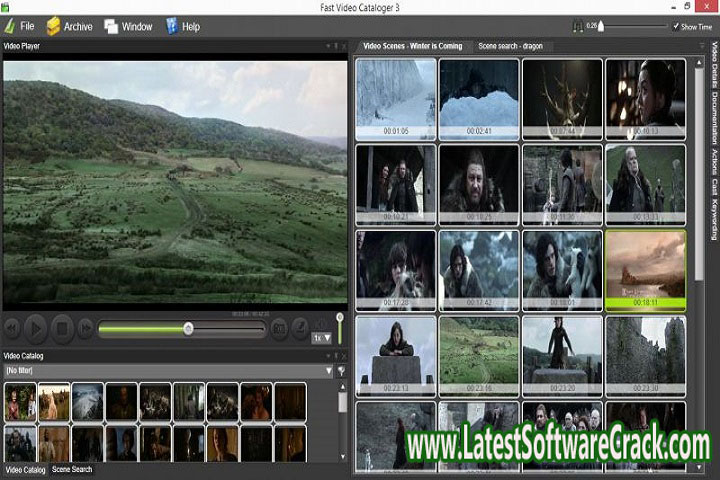Capture a frame with the camera icon
The image size is (720, 480).
pos(279,327)
